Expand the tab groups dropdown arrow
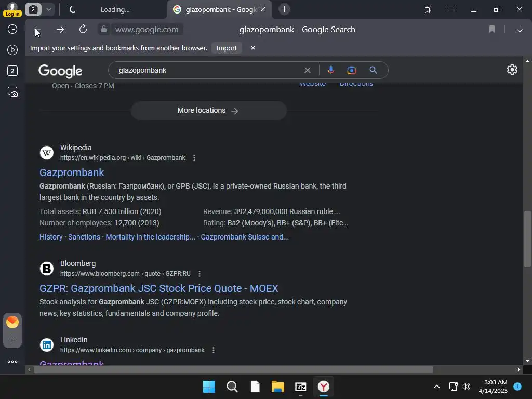 pos(49,9)
